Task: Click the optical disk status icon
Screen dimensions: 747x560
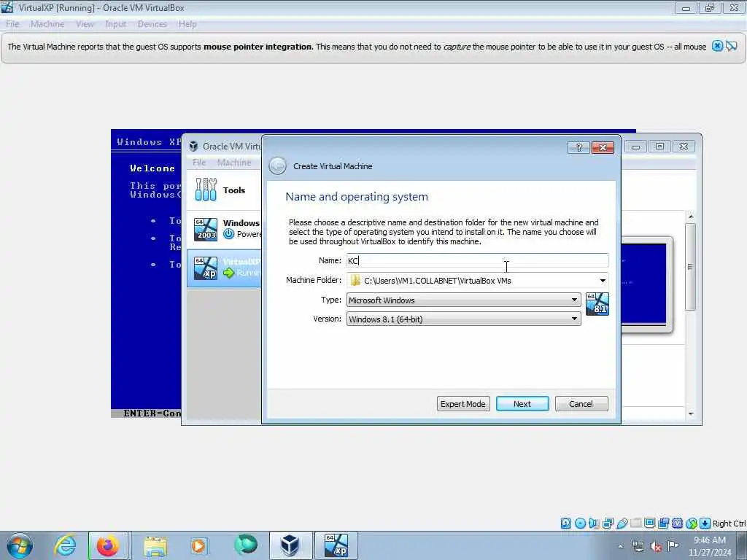Action: (580, 524)
